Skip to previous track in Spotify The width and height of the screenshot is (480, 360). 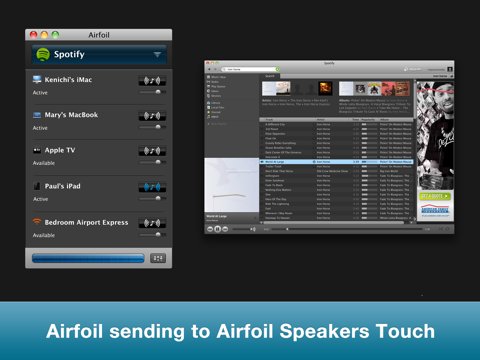(x=210, y=229)
